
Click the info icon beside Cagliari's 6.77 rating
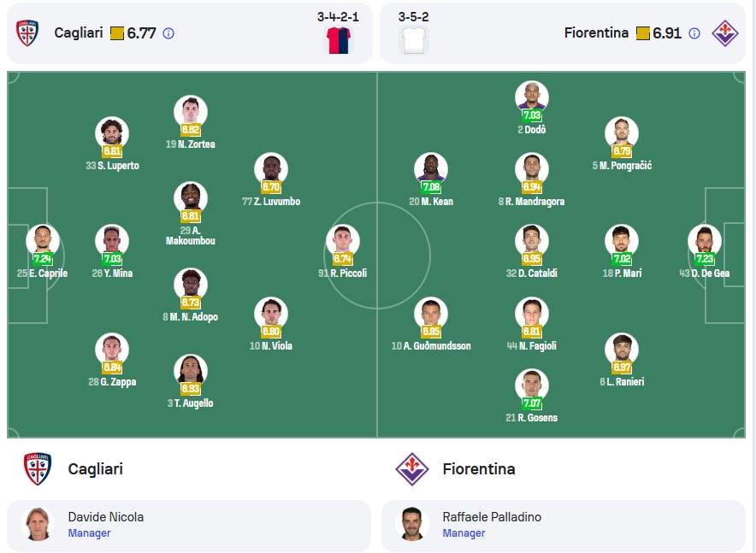[x=168, y=33]
